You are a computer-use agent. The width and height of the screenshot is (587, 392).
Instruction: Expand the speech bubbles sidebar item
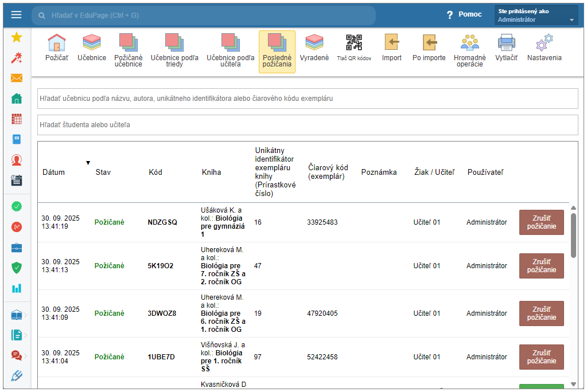click(17, 355)
